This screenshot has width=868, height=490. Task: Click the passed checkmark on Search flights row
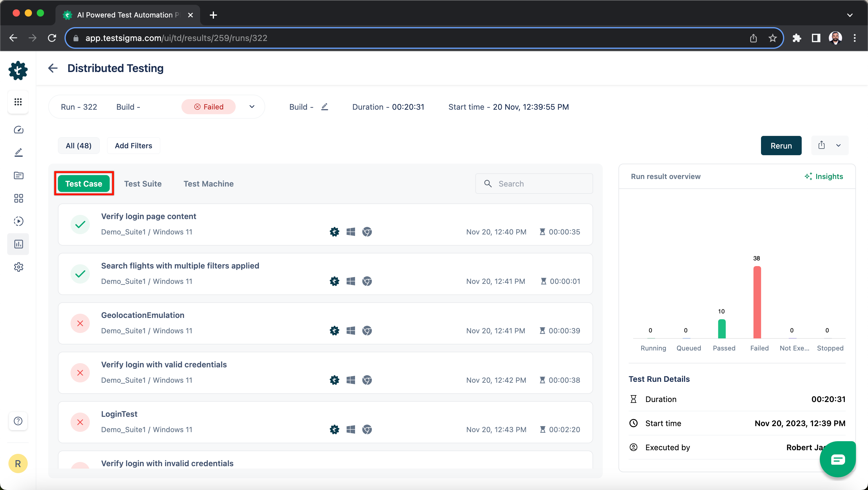[80, 274]
